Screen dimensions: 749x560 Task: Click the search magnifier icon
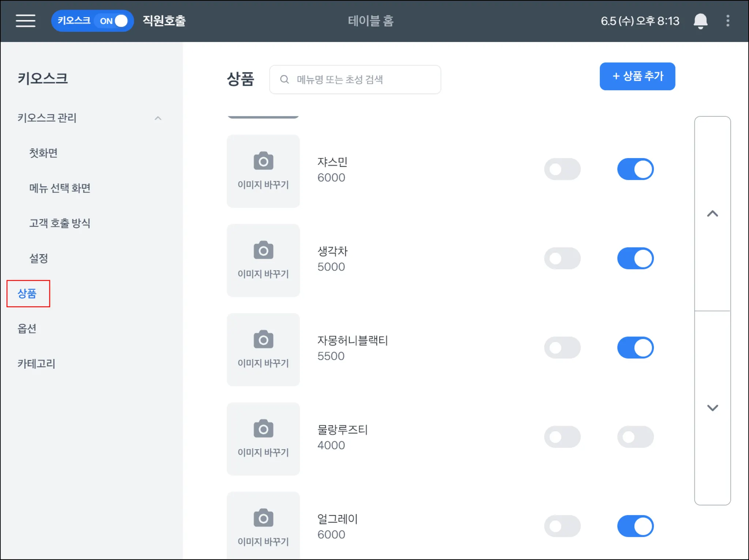click(285, 79)
